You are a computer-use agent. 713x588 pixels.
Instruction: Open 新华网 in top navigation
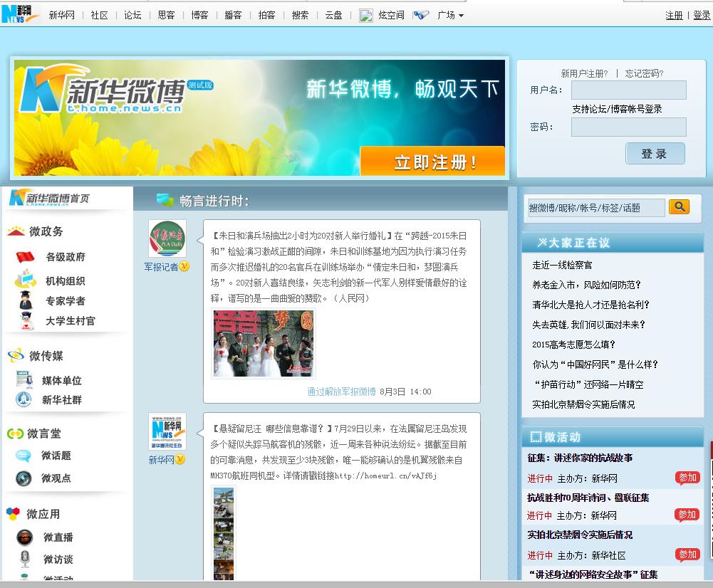[x=61, y=15]
